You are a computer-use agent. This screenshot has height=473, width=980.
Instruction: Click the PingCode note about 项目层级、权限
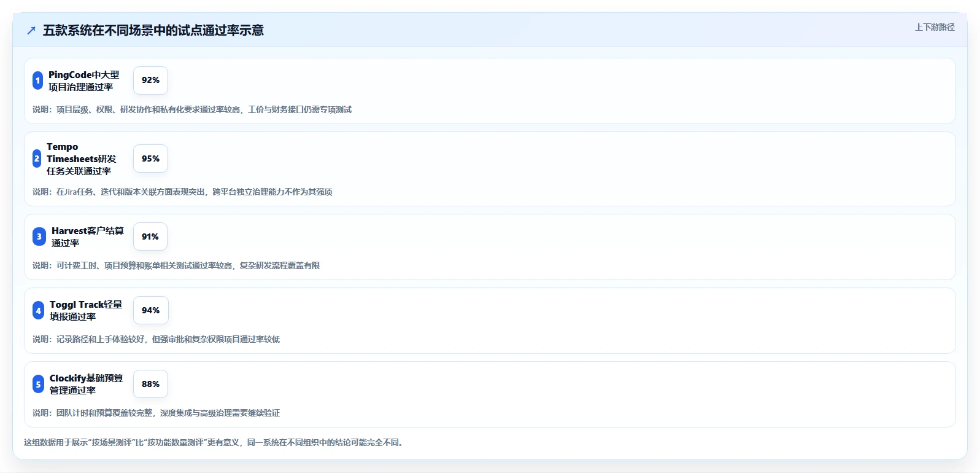point(192,109)
